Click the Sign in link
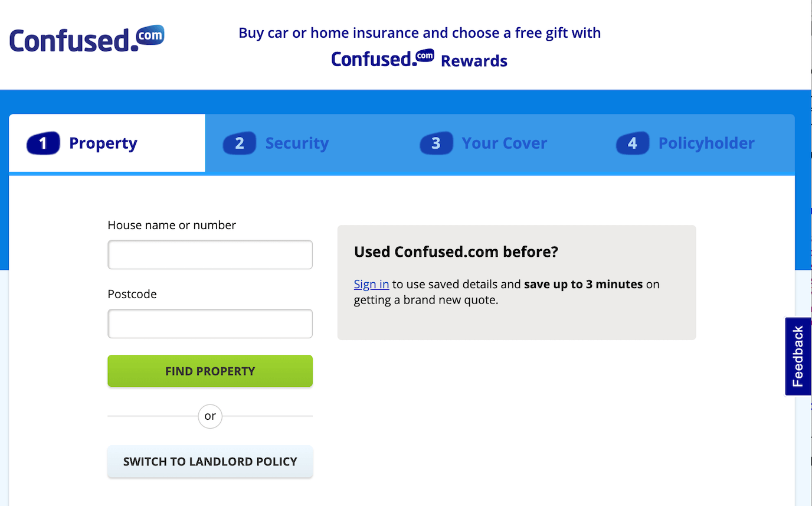The image size is (812, 506). pos(371,284)
